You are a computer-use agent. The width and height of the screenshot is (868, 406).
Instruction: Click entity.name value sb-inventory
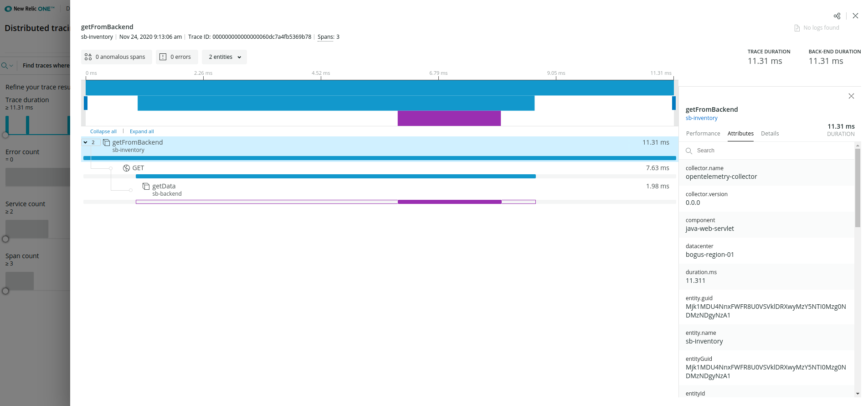pyautogui.click(x=704, y=341)
